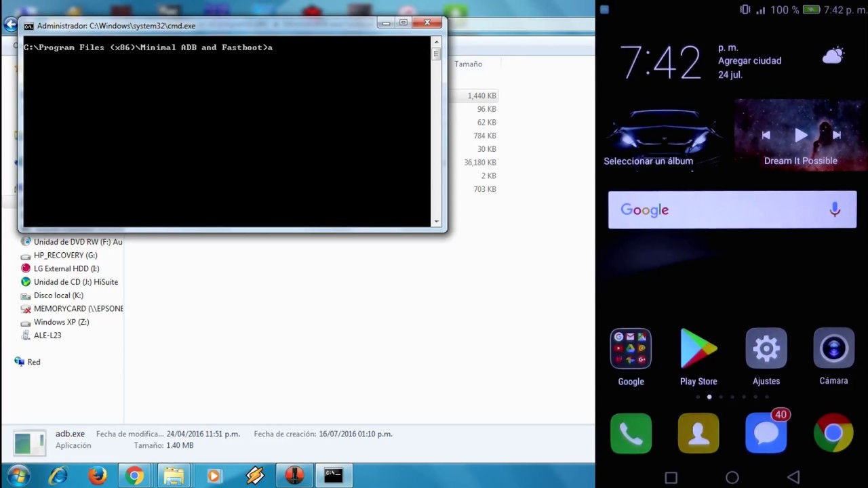
Task: Open the phone dialer app in the dock
Action: coord(631,433)
